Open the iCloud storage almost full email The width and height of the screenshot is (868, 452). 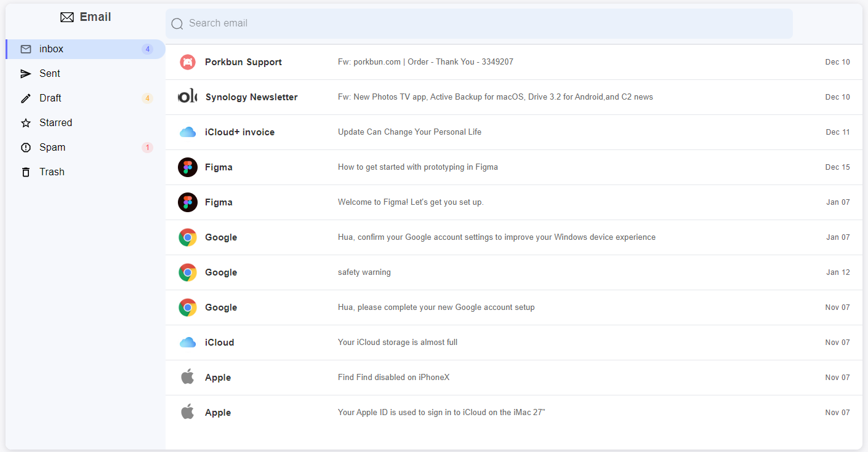[397, 342]
